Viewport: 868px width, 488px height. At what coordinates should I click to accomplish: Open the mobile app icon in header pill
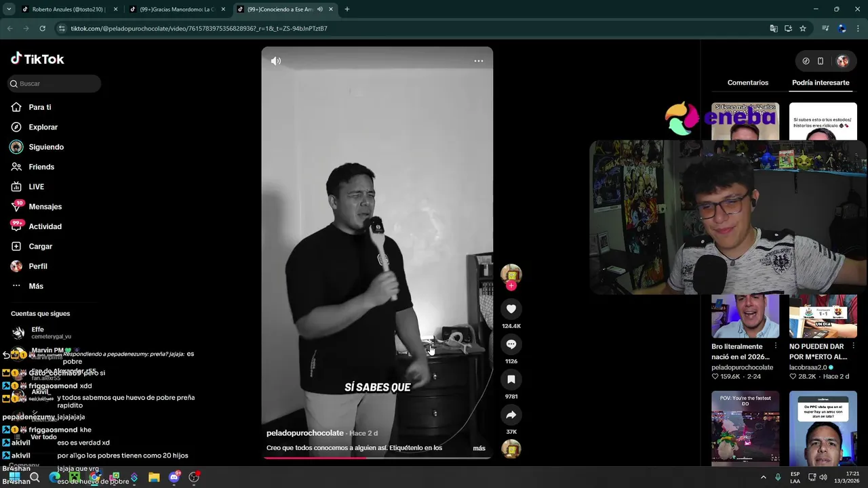(x=821, y=61)
